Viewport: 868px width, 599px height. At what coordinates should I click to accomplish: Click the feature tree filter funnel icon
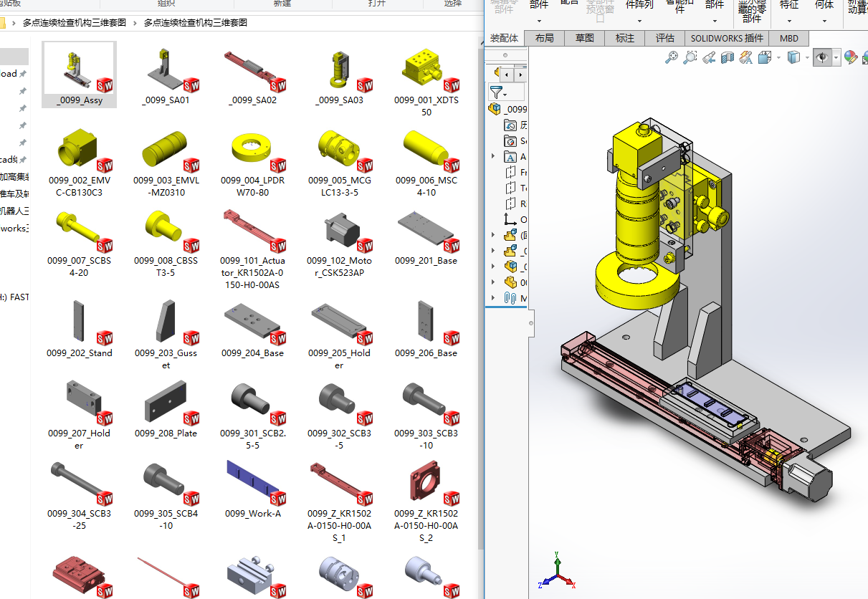tap(496, 92)
